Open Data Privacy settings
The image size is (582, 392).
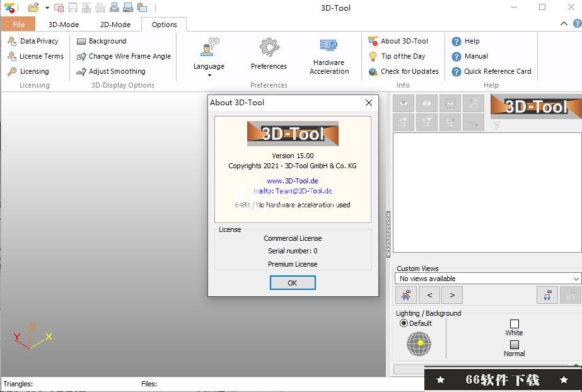point(33,41)
